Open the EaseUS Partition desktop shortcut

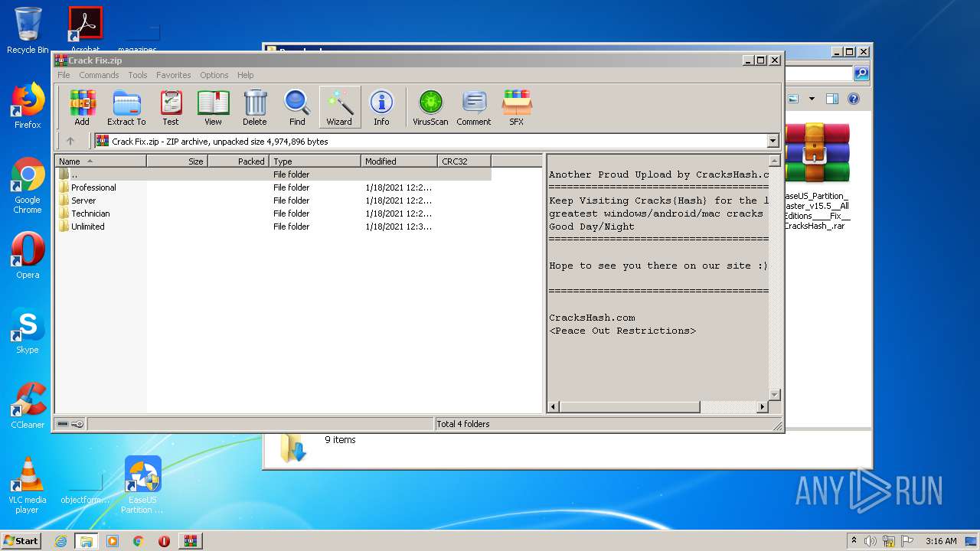tap(142, 485)
